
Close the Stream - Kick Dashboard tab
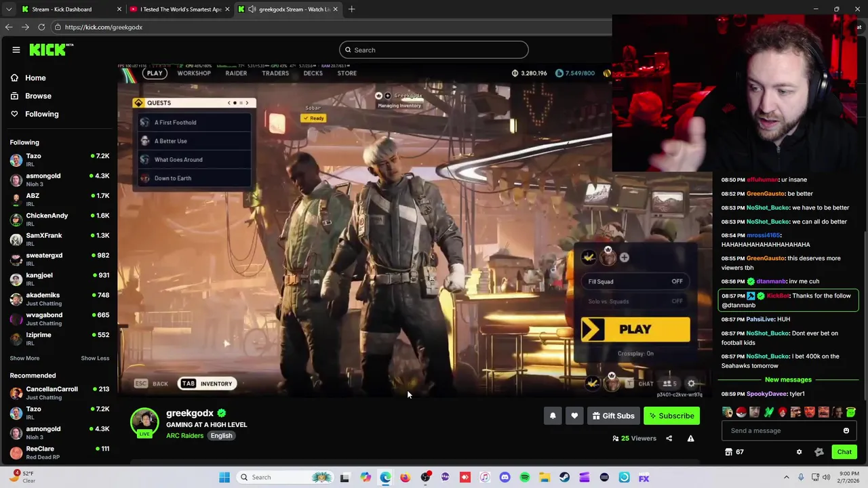click(x=119, y=9)
